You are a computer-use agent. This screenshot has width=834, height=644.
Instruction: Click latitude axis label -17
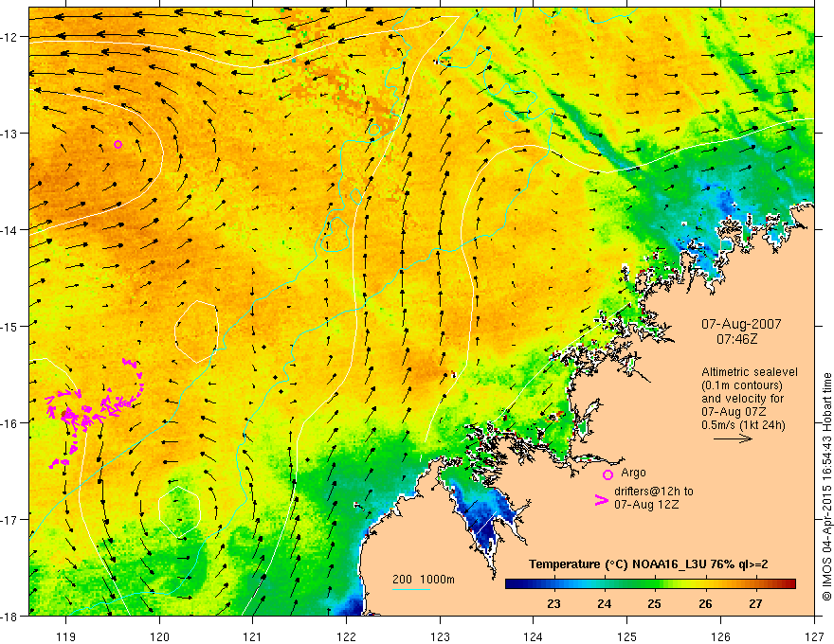coord(10,519)
